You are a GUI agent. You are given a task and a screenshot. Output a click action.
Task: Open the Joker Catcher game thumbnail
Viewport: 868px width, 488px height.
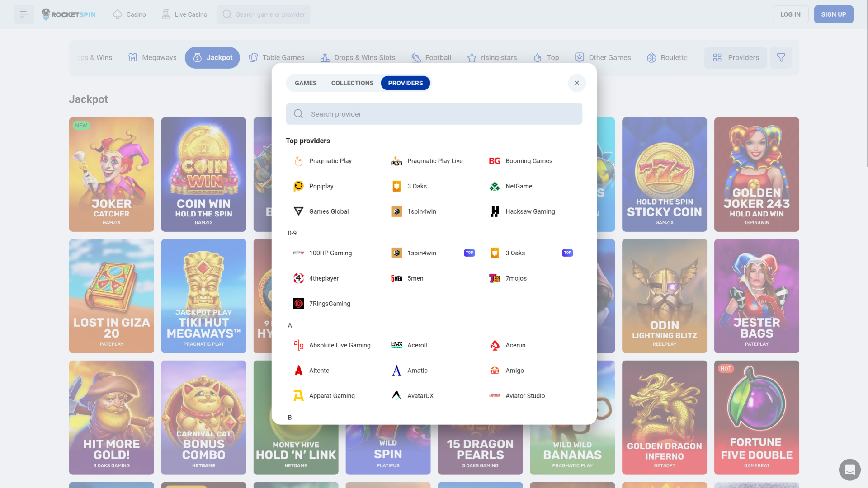click(x=111, y=174)
